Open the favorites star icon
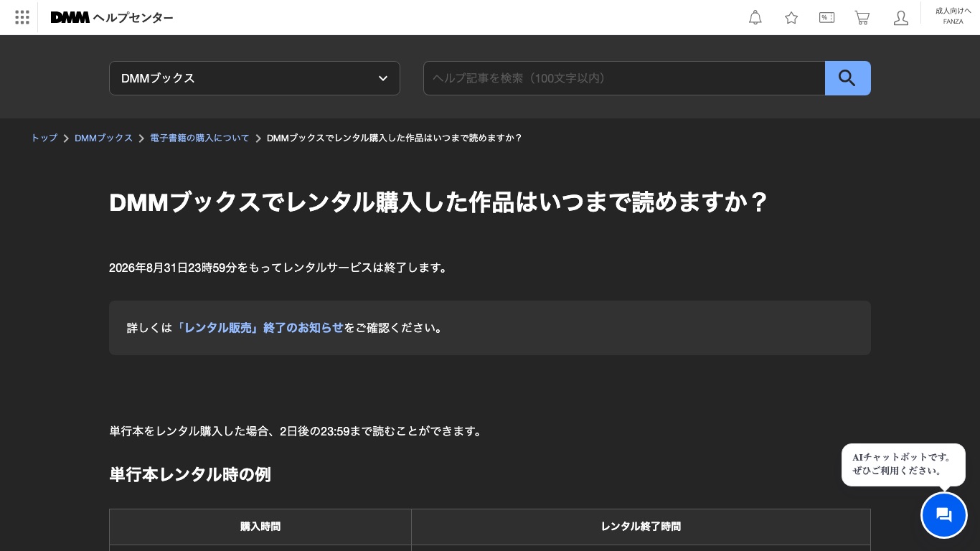This screenshot has width=980, height=551. click(x=791, y=17)
